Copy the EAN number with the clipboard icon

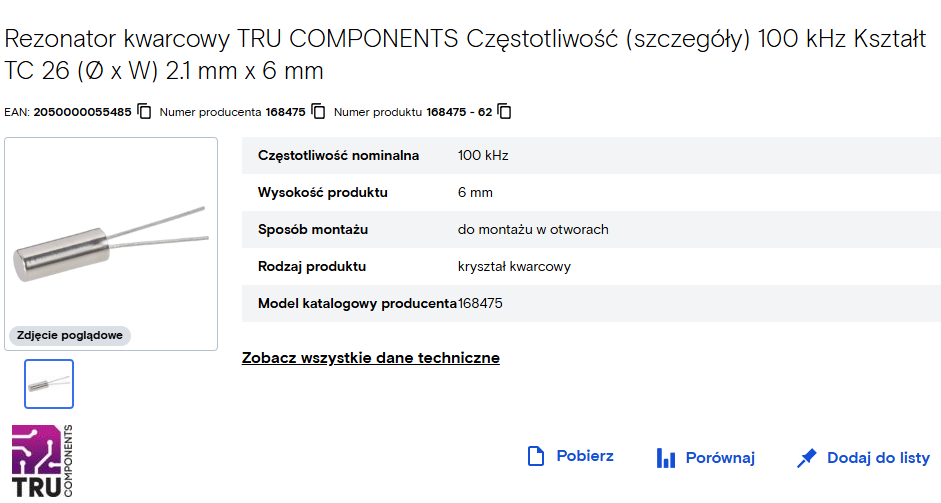[x=144, y=112]
